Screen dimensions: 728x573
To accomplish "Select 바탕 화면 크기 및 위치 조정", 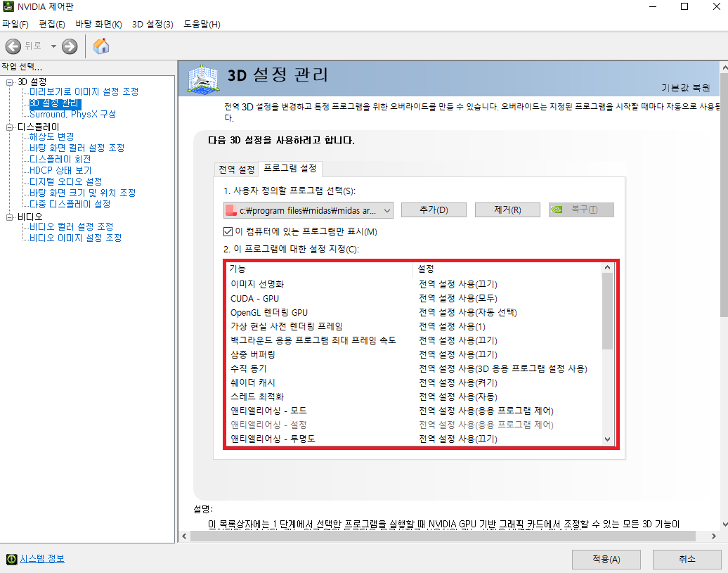I will [x=83, y=193].
